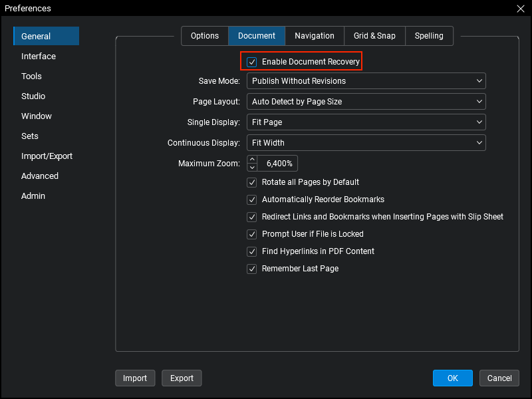Select the Import/Export preferences category
The height and width of the screenshot is (399, 532).
pyautogui.click(x=47, y=156)
